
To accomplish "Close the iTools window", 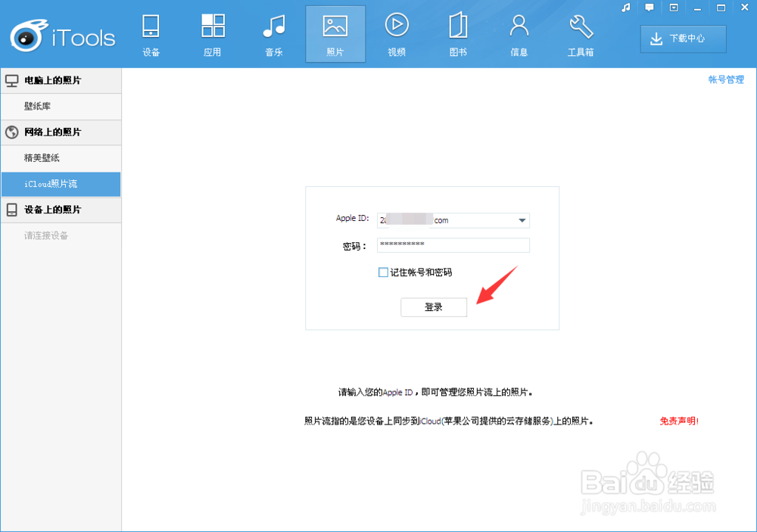I will click(x=744, y=8).
